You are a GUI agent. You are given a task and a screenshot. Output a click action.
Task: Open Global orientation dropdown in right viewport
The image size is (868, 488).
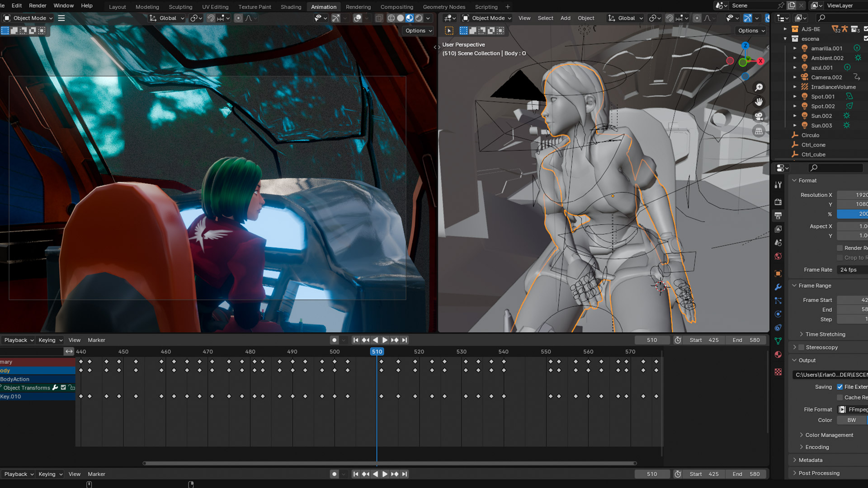click(x=625, y=18)
